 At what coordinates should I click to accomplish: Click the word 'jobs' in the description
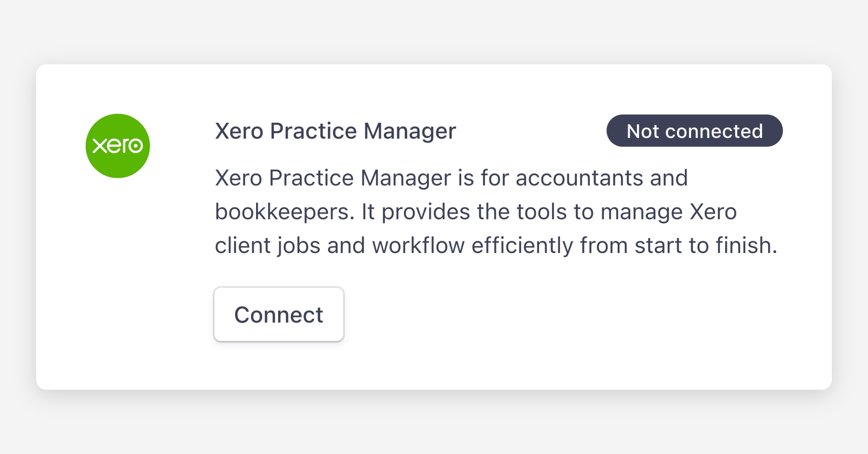pyautogui.click(x=299, y=245)
